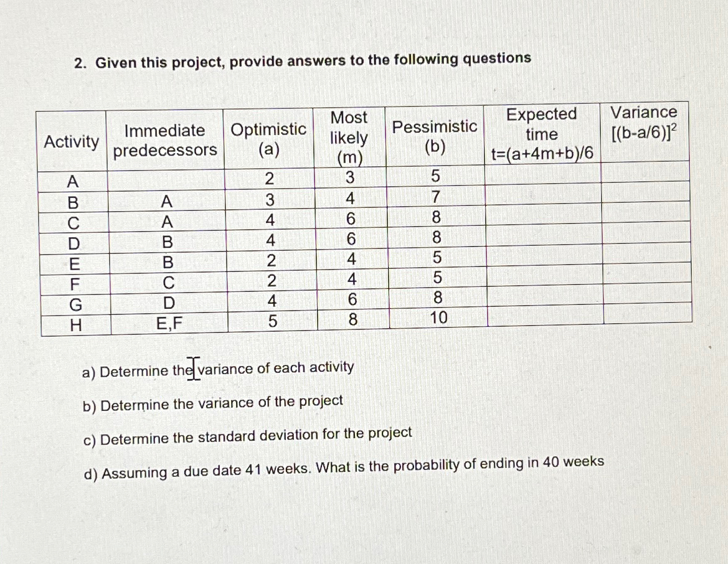This screenshot has width=728, height=564.
Task: Click the 'Activity' column header
Action: (72, 142)
